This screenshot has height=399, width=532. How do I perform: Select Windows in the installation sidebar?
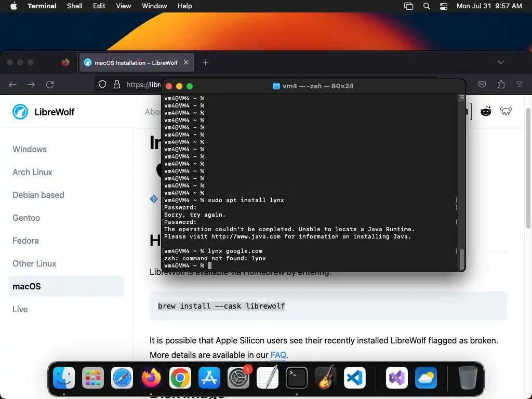[x=30, y=149]
